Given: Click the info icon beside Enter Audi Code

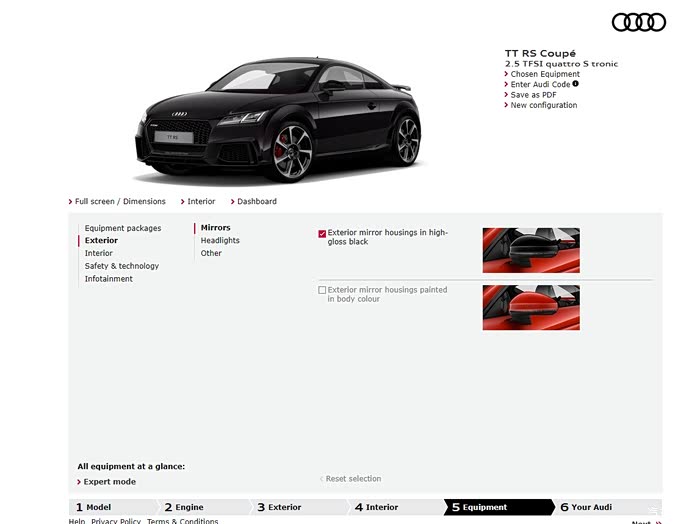Looking at the screenshot, I should [x=576, y=84].
